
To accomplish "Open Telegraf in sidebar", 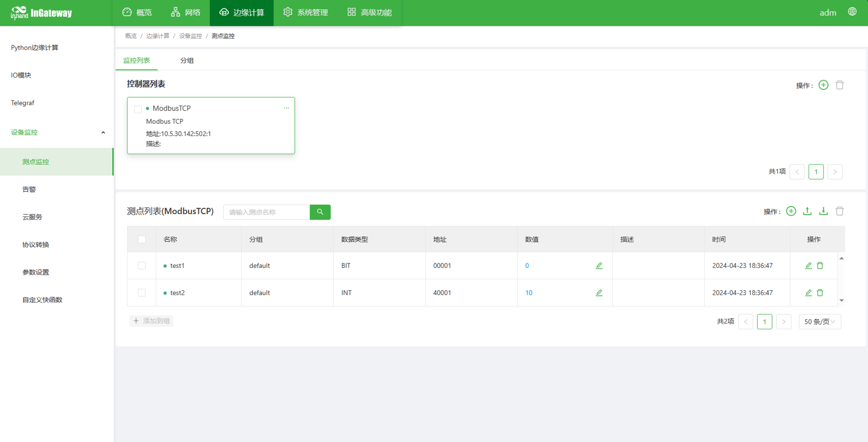I will click(57, 103).
